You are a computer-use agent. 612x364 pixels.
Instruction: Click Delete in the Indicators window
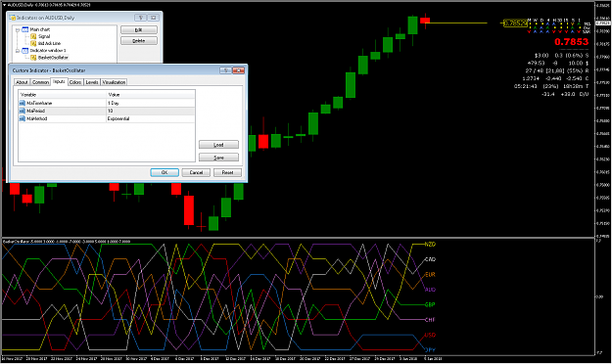[139, 41]
